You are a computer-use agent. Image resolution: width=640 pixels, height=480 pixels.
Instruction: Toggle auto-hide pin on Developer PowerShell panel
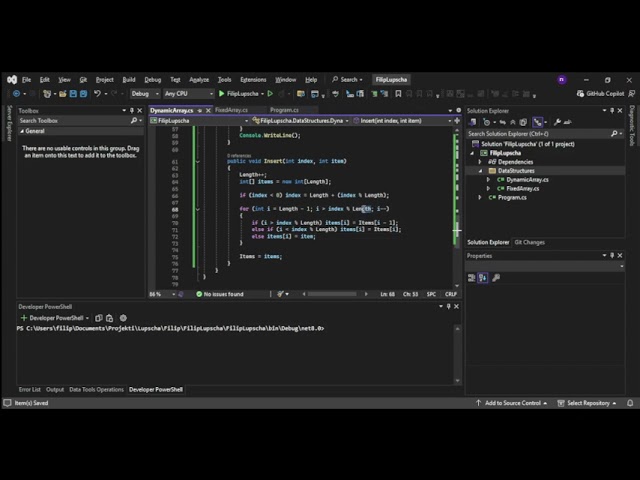(449, 307)
